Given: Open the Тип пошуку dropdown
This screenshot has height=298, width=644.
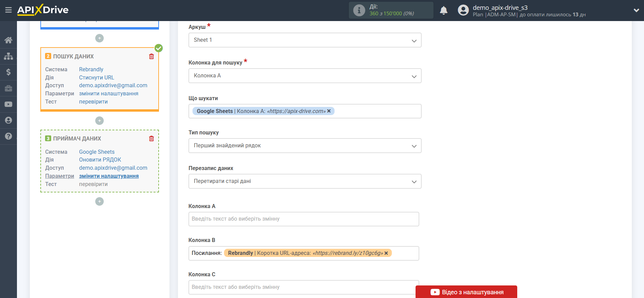Looking at the screenshot, I should click(x=305, y=146).
